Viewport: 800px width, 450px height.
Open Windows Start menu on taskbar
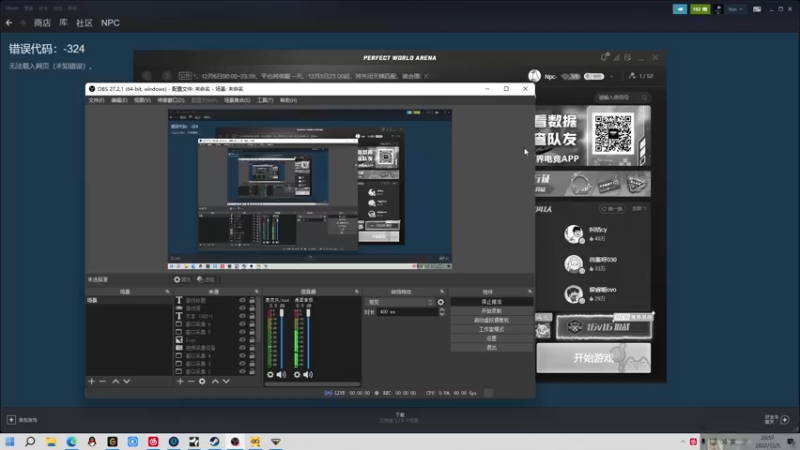point(10,441)
